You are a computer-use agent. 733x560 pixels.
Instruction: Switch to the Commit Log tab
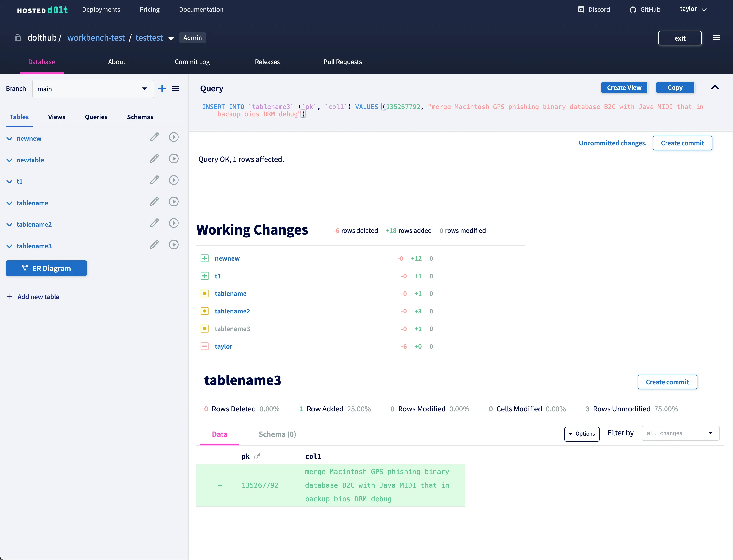point(192,62)
